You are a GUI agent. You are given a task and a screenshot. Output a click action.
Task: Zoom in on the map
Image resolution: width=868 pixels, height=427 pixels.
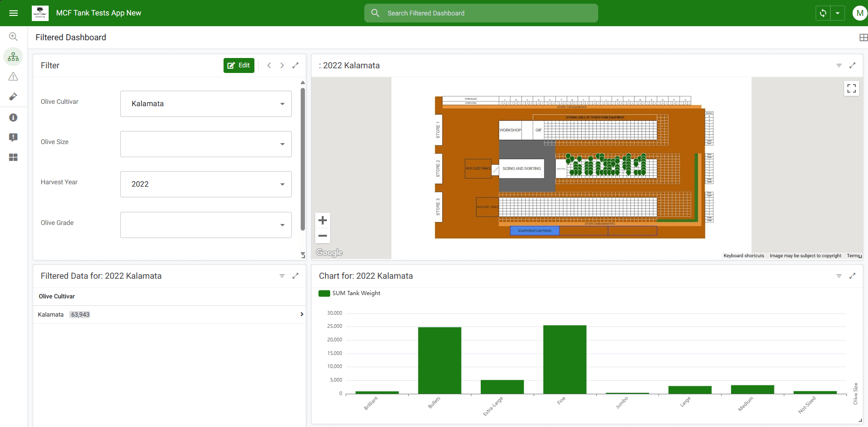coord(323,220)
